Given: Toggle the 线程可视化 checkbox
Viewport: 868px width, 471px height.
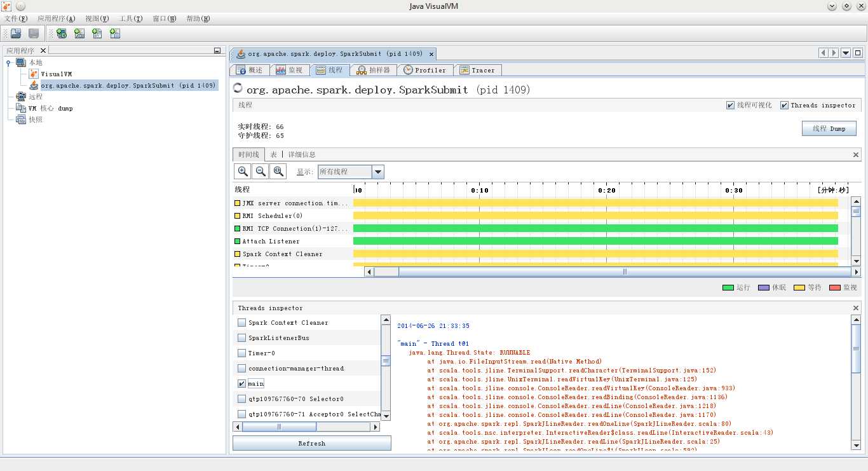Looking at the screenshot, I should coord(730,106).
